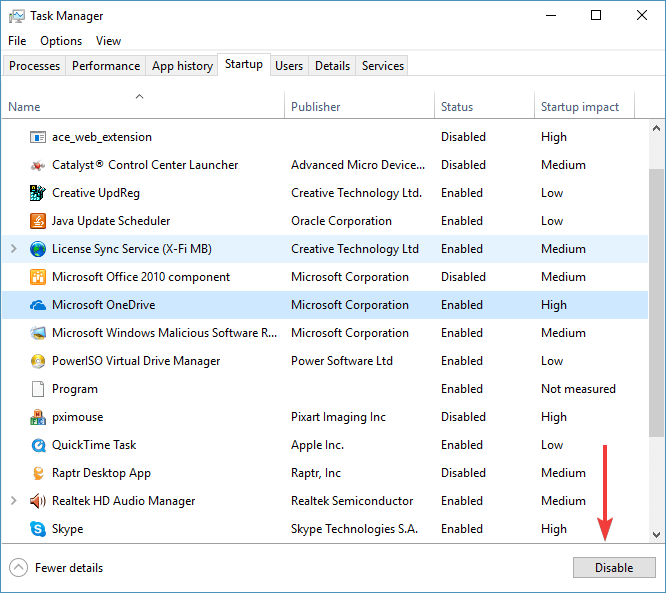Minimize the Task Manager window
The height and width of the screenshot is (593, 666).
pyautogui.click(x=551, y=16)
